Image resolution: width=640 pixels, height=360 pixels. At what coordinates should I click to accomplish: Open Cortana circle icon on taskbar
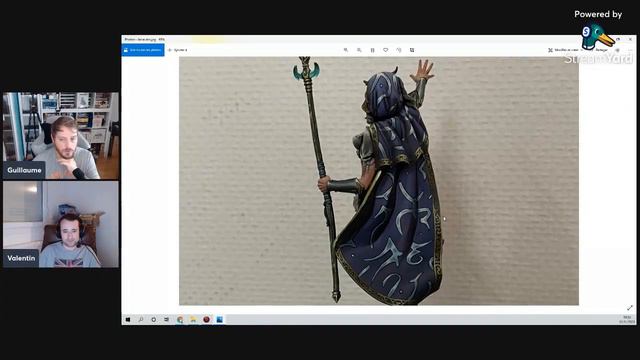click(153, 320)
